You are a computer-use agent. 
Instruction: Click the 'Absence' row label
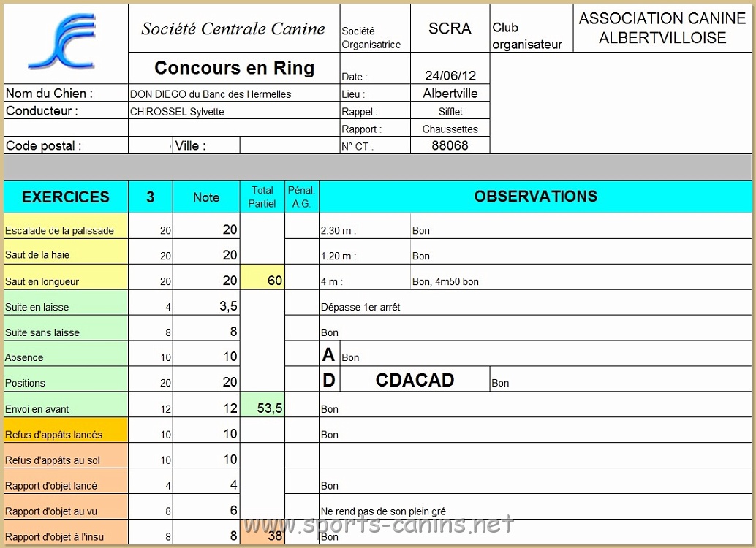(66, 354)
